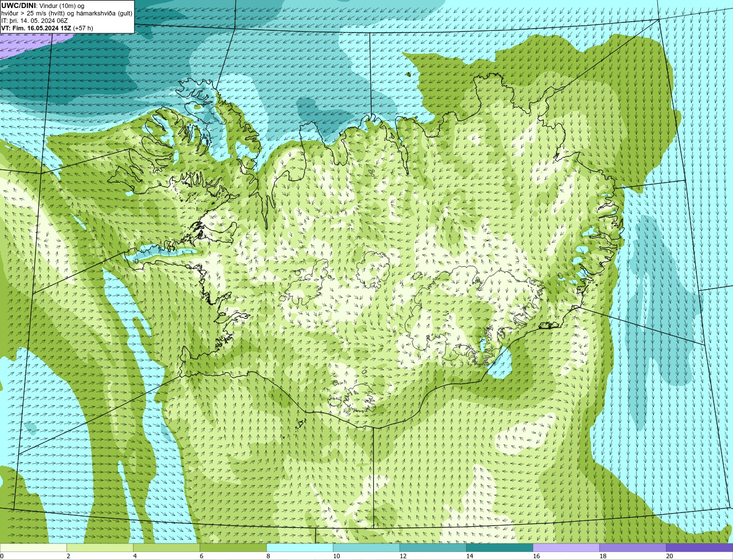Screen dimensions: 733x560
Task: Click the 2–4 m/s legend color swatch
Action: 100,547
